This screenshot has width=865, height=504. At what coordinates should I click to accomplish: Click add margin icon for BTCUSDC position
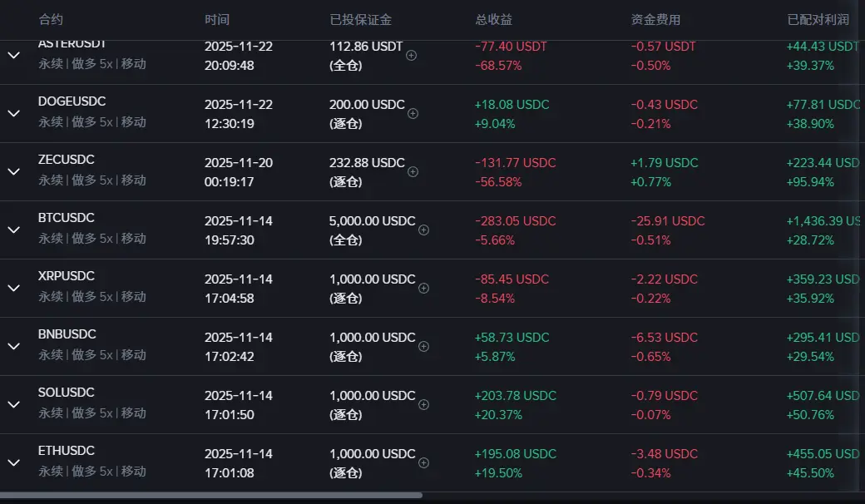point(423,230)
